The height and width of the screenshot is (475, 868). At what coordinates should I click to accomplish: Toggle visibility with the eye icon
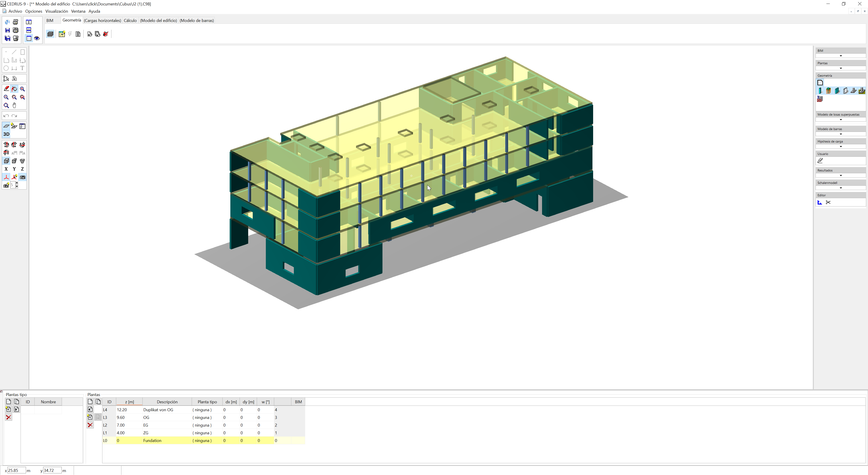tap(37, 38)
